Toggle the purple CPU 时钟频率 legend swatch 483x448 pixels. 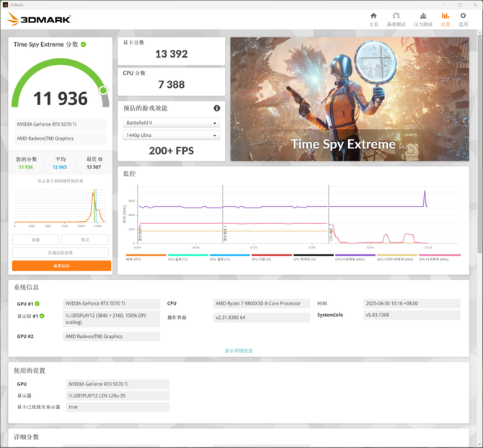click(355, 255)
